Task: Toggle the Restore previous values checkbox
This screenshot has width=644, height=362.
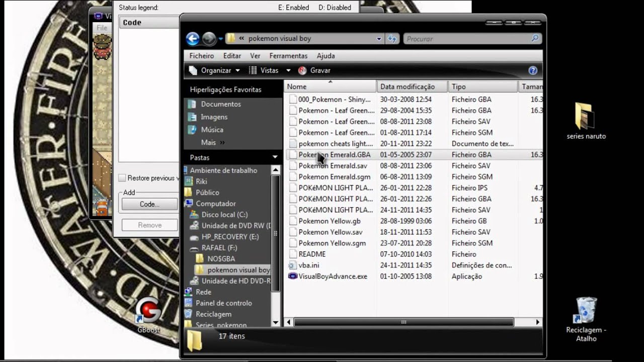Action: (122, 178)
